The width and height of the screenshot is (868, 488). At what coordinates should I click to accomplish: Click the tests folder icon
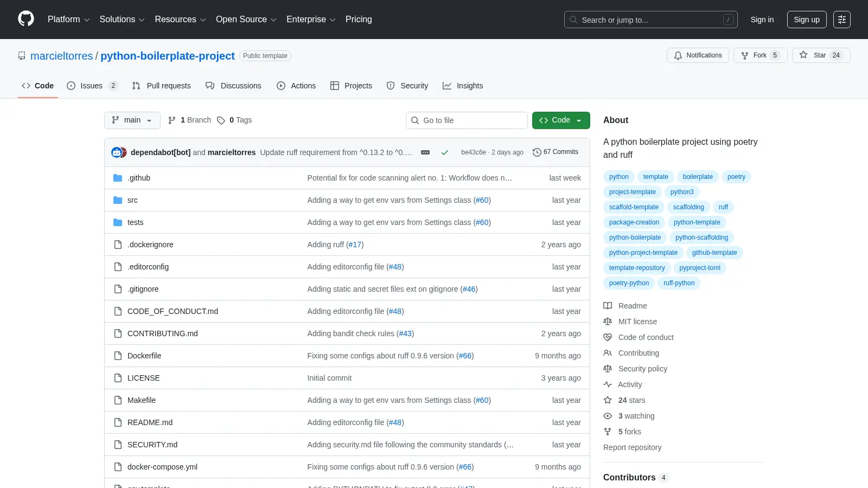pos(118,222)
